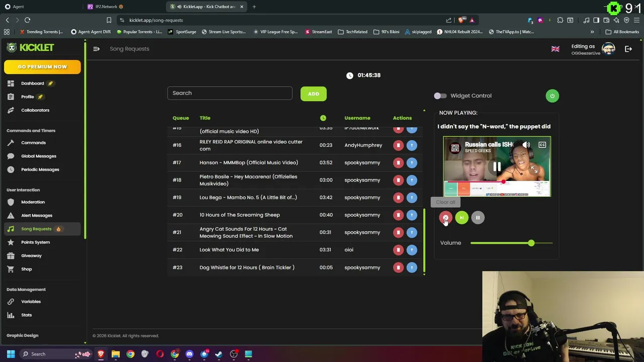Open Steam from the taskbar
This screenshot has width=644, height=362.
[218, 354]
